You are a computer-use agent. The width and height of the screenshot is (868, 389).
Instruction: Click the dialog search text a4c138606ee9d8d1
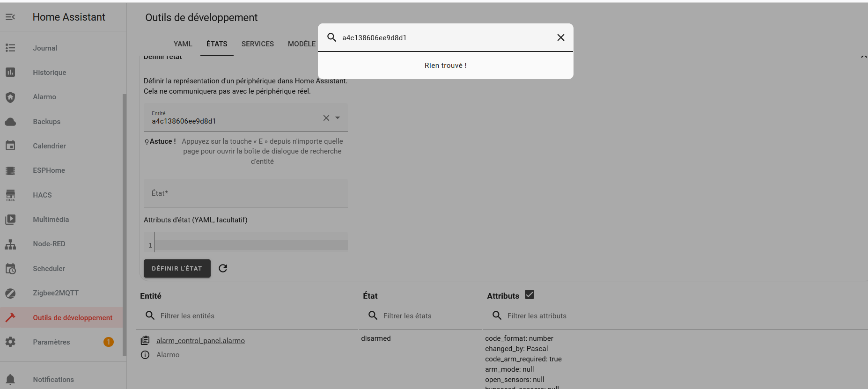click(374, 38)
